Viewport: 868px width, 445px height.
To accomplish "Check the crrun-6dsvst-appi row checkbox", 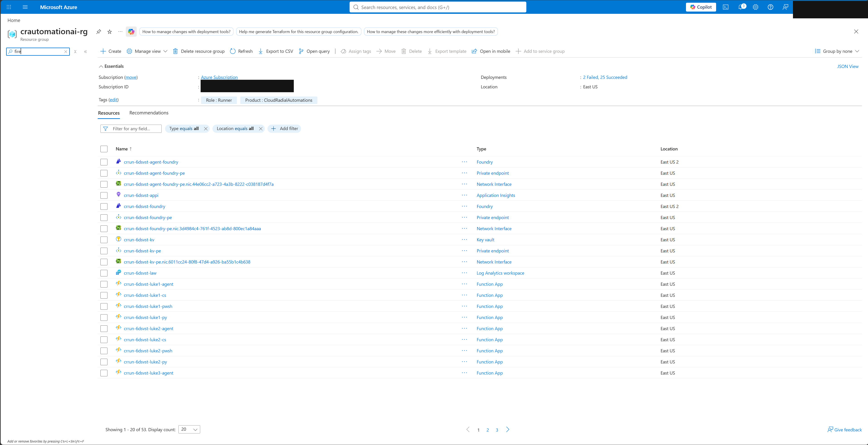I will 104,195.
